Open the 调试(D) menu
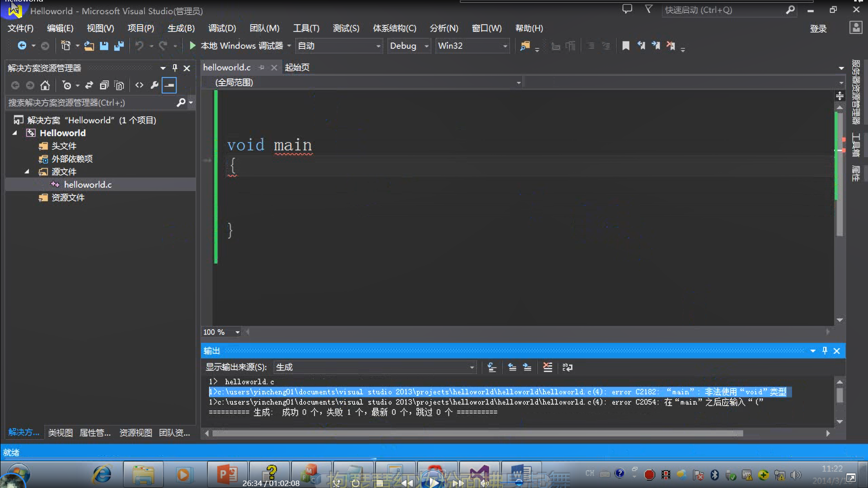 222,28
